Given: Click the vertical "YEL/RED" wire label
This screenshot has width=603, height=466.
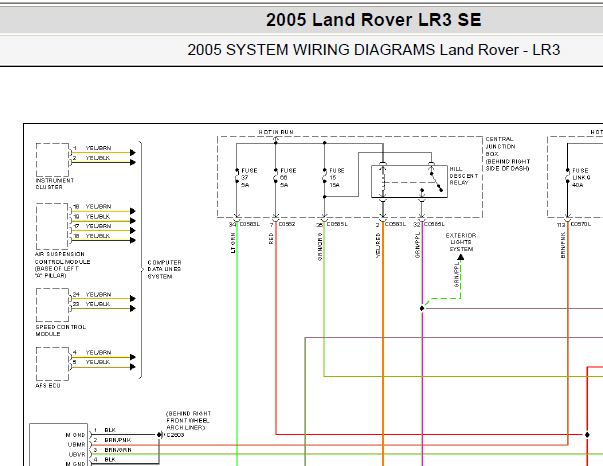Looking at the screenshot, I should coord(378,245).
